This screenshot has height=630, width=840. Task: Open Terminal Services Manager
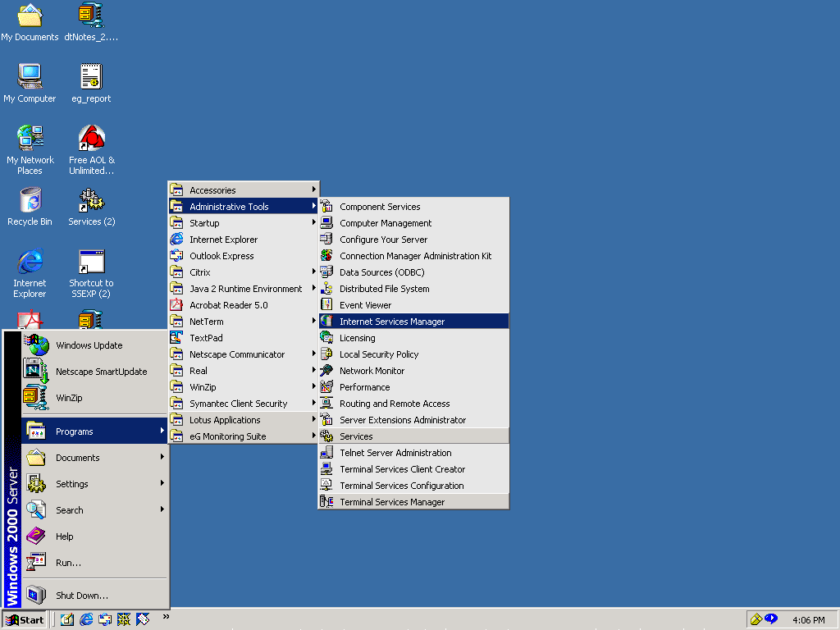tap(413, 502)
